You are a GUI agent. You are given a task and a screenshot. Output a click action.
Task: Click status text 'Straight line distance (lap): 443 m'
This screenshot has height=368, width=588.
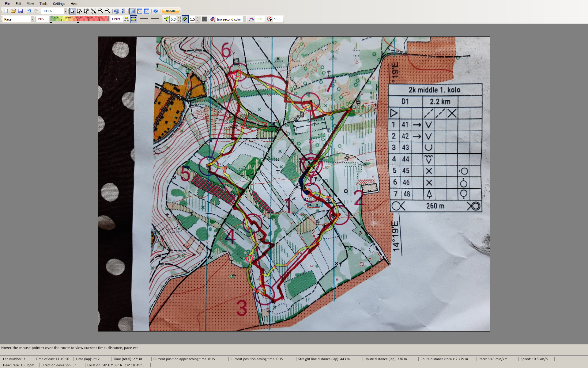(324, 359)
